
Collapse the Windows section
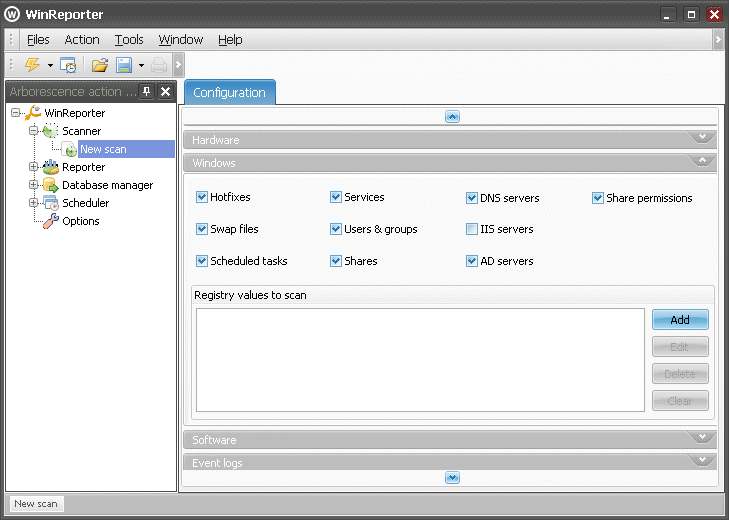[x=702, y=161]
